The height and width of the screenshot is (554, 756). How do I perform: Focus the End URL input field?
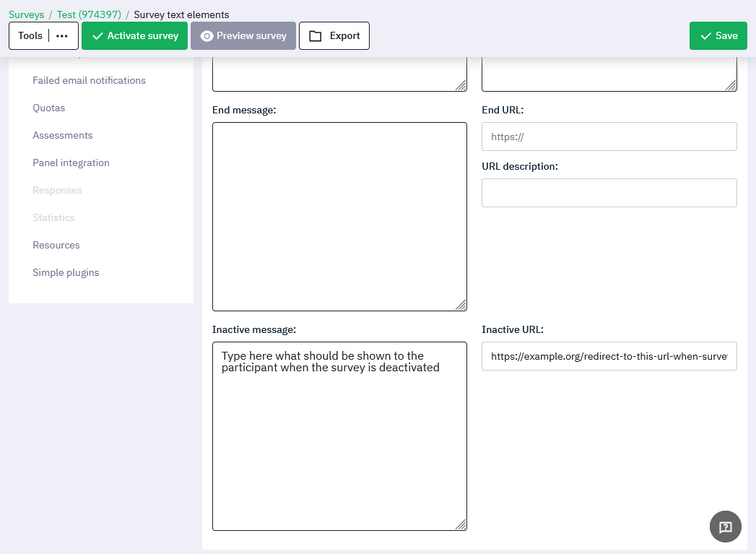[609, 136]
